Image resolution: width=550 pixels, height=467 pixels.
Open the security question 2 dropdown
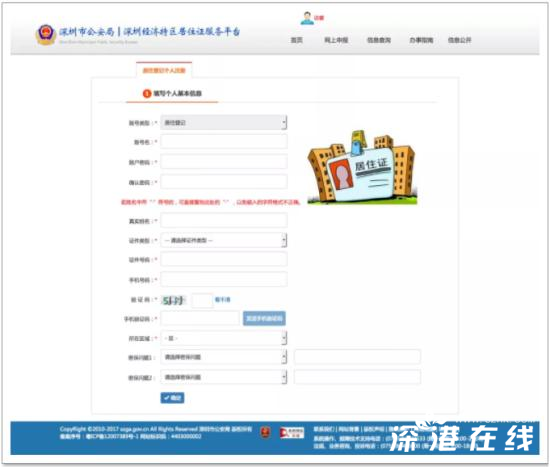click(x=224, y=377)
